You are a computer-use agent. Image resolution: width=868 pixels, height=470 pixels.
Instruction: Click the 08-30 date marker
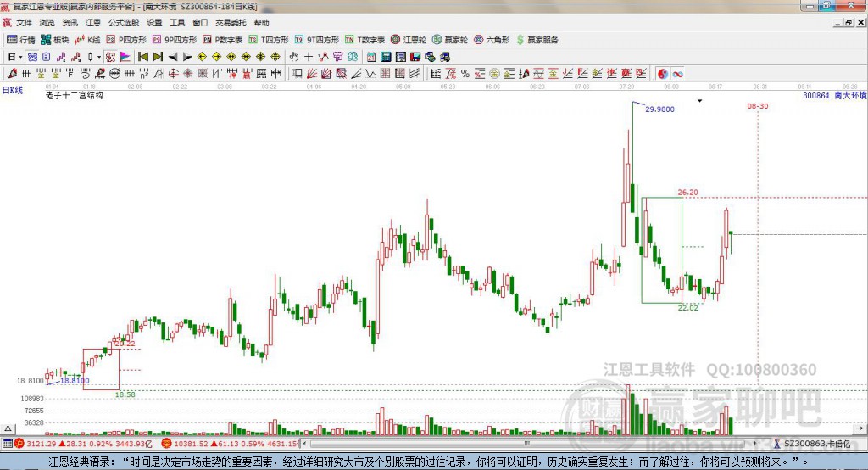758,106
